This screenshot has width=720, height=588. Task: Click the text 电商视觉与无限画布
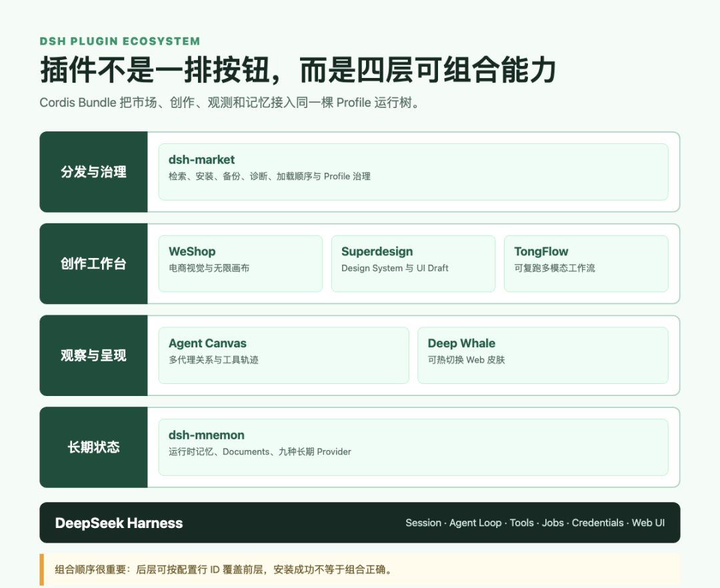pos(209,268)
